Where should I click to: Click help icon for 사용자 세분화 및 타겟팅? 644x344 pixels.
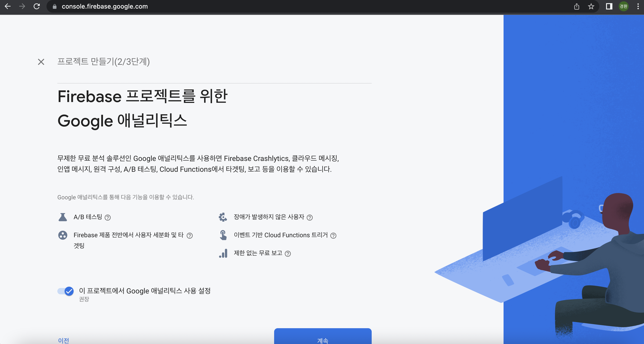click(x=190, y=236)
